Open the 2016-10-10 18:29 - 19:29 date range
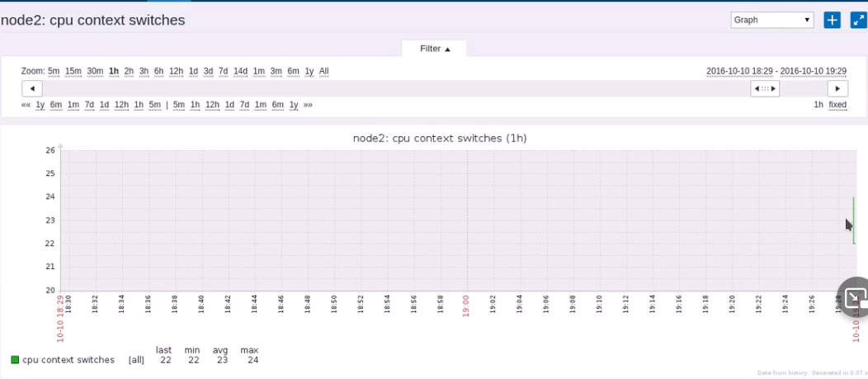Viewport: 868px width, 379px height. click(776, 72)
